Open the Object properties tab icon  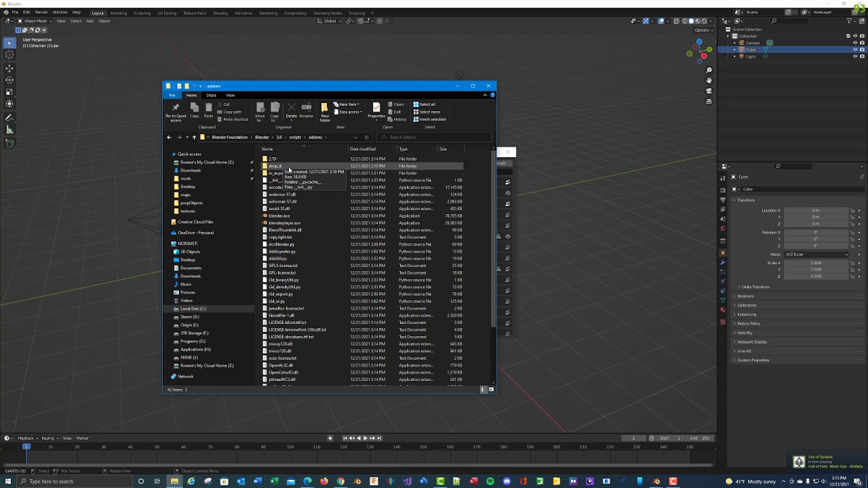[723, 252]
